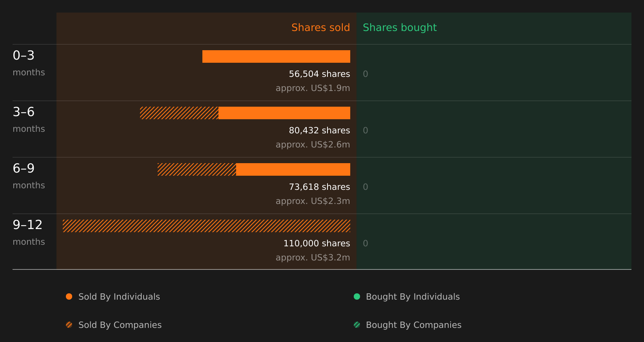This screenshot has width=644, height=342.
Task: Click the hatched Bought By Companies legend icon
Action: (357, 325)
